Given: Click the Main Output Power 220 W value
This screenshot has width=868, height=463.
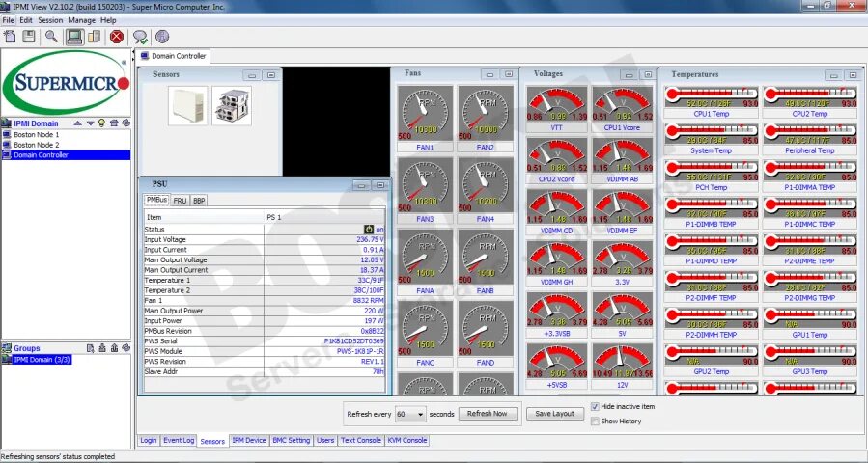Looking at the screenshot, I should [x=374, y=311].
